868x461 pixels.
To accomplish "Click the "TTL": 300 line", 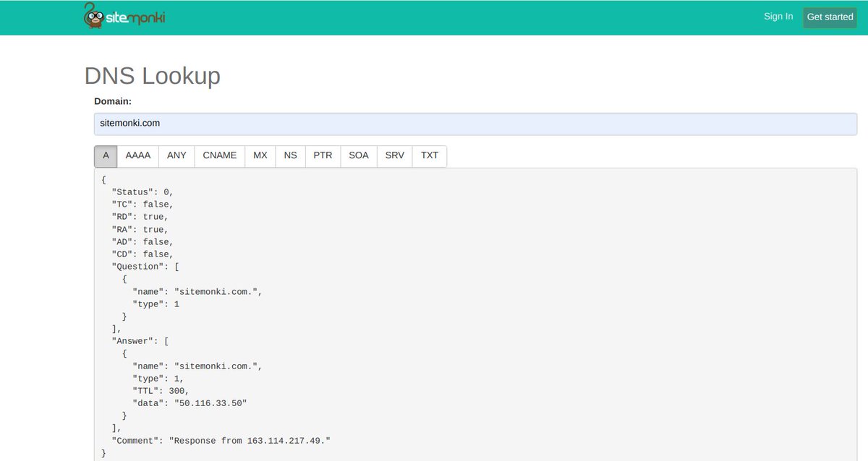I will pyautogui.click(x=161, y=391).
